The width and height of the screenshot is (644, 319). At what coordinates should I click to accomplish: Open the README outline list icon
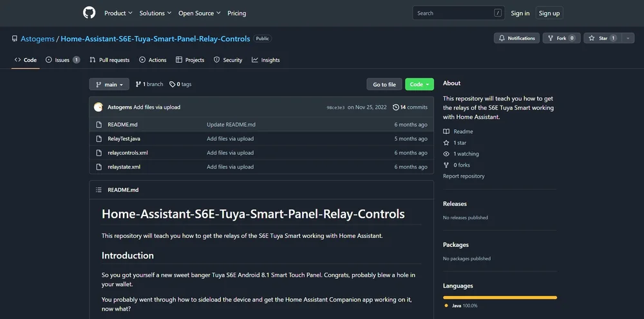[x=99, y=190]
